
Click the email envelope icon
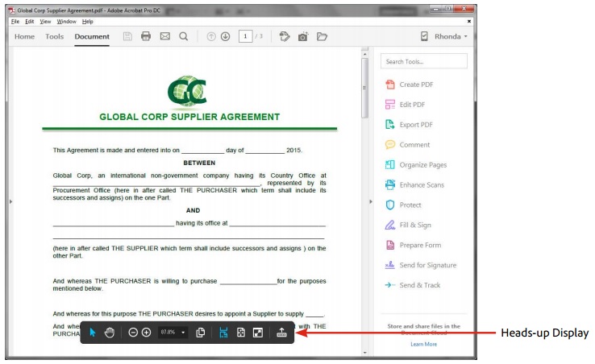pyautogui.click(x=164, y=36)
